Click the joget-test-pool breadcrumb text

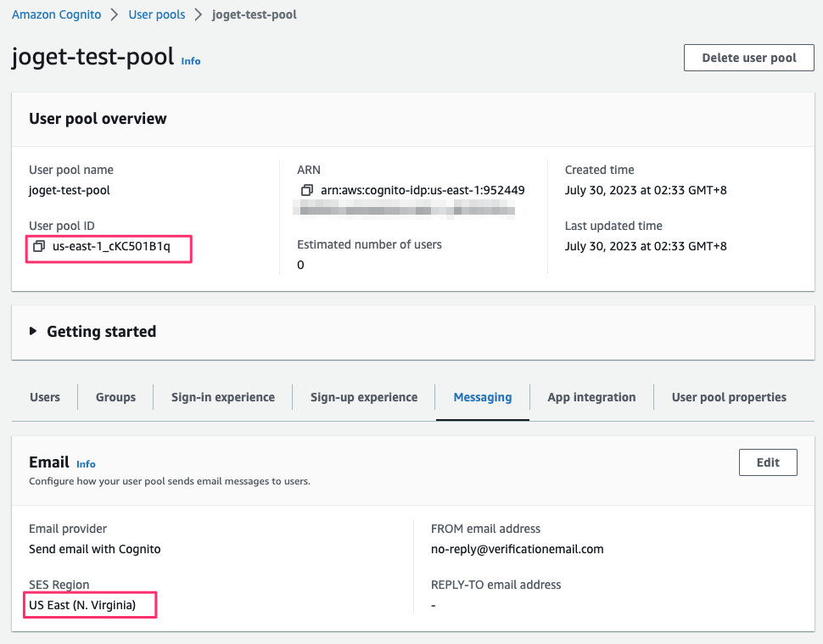(254, 14)
